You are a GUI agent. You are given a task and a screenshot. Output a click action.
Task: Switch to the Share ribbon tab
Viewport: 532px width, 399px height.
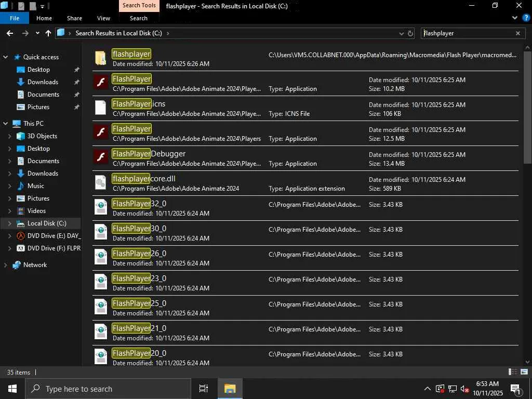point(74,18)
